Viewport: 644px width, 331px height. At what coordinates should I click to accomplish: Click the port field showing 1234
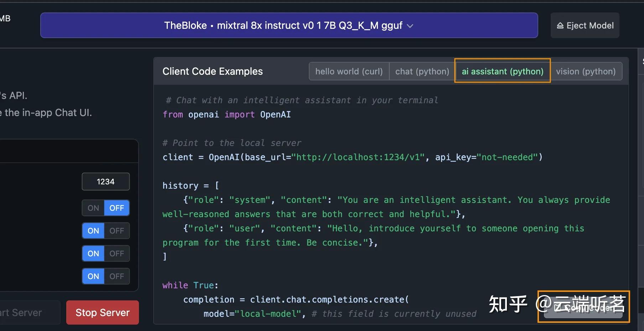pyautogui.click(x=106, y=182)
